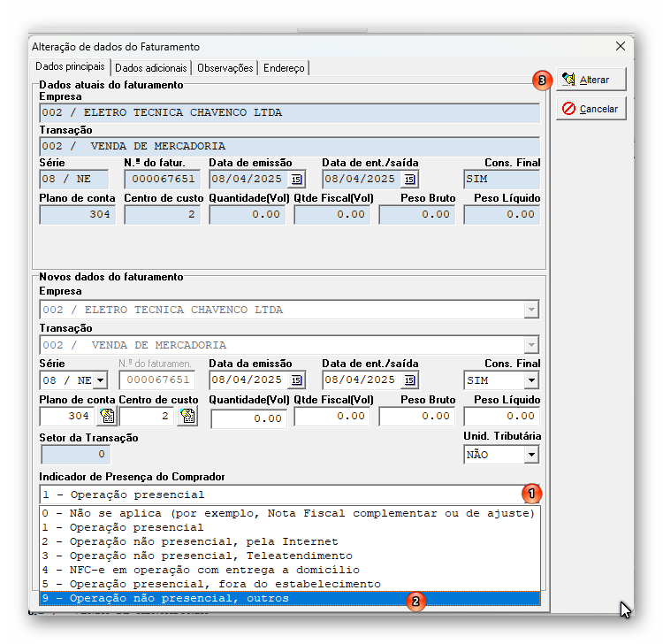
Task: Open the Observações tab
Action: point(225,68)
